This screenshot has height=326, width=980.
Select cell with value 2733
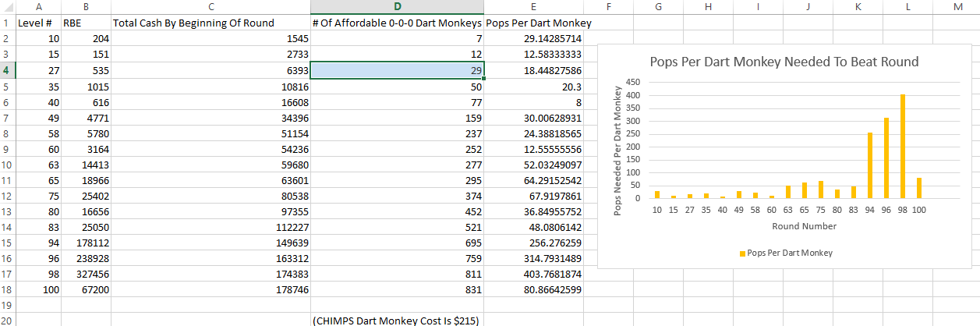pyautogui.click(x=211, y=54)
